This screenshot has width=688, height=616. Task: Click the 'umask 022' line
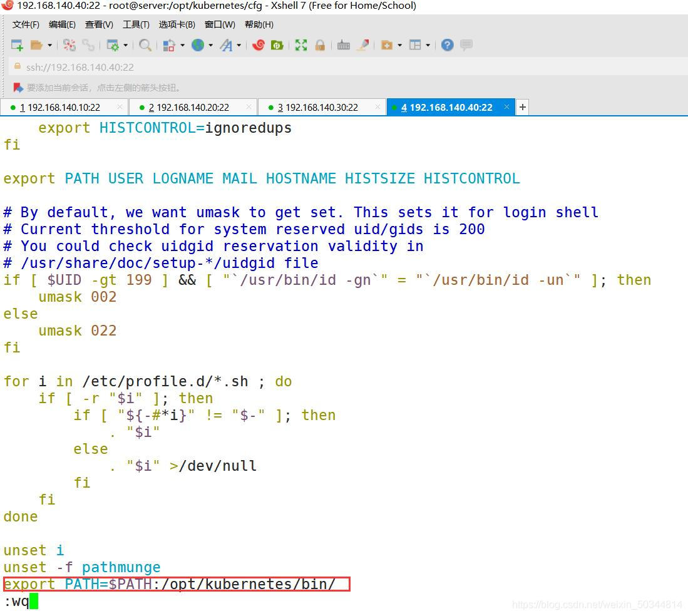pyautogui.click(x=77, y=331)
